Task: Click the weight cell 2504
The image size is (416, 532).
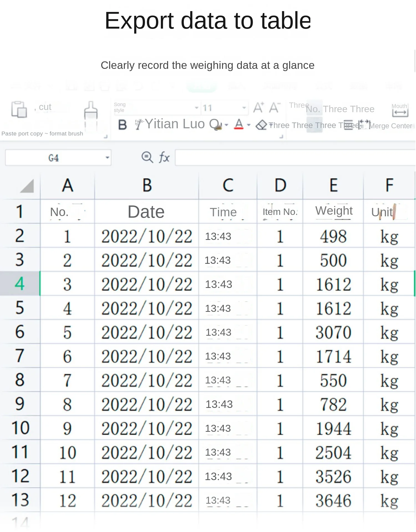Action: point(333,452)
